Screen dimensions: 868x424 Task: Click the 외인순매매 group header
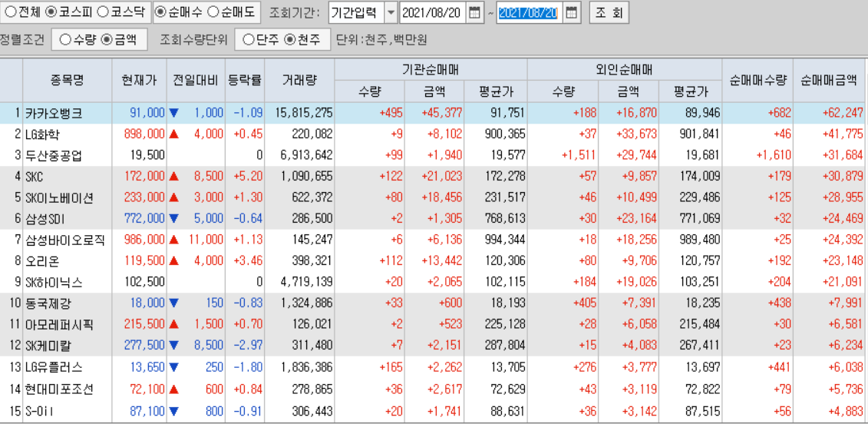(x=625, y=70)
